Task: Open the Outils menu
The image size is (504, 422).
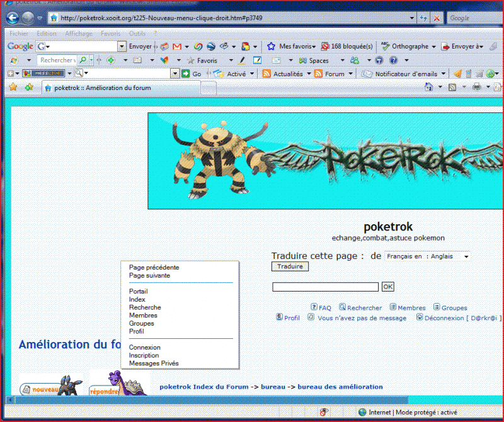Action: 137,33
